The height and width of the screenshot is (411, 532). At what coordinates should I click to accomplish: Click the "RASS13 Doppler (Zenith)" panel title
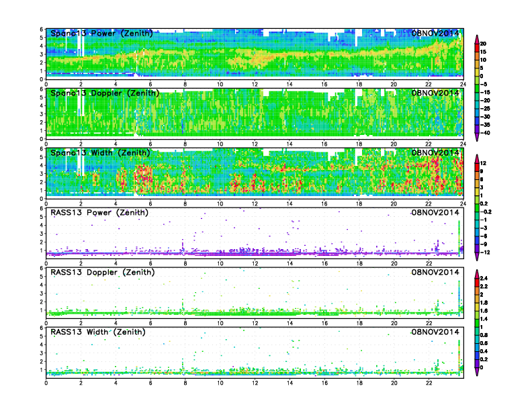[x=103, y=272]
